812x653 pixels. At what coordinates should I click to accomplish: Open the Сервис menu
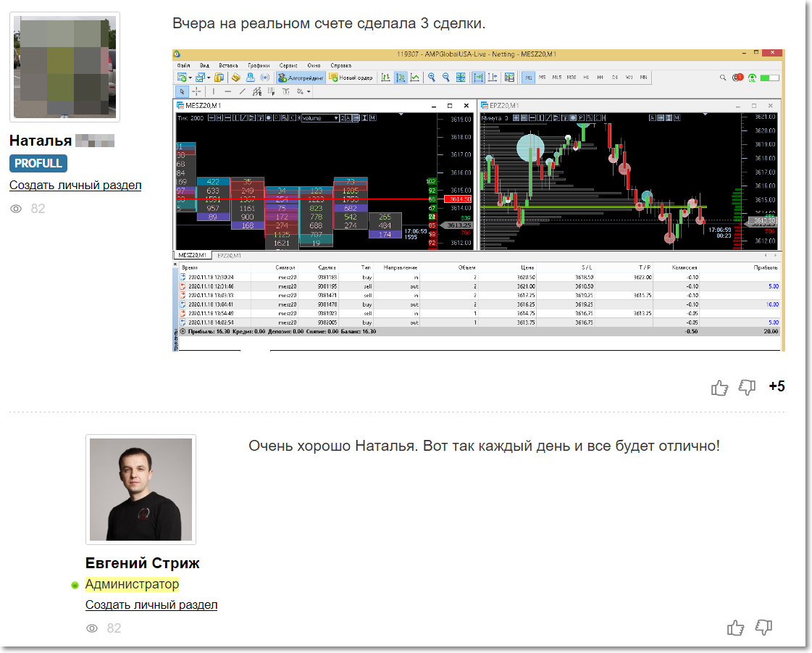coord(288,65)
